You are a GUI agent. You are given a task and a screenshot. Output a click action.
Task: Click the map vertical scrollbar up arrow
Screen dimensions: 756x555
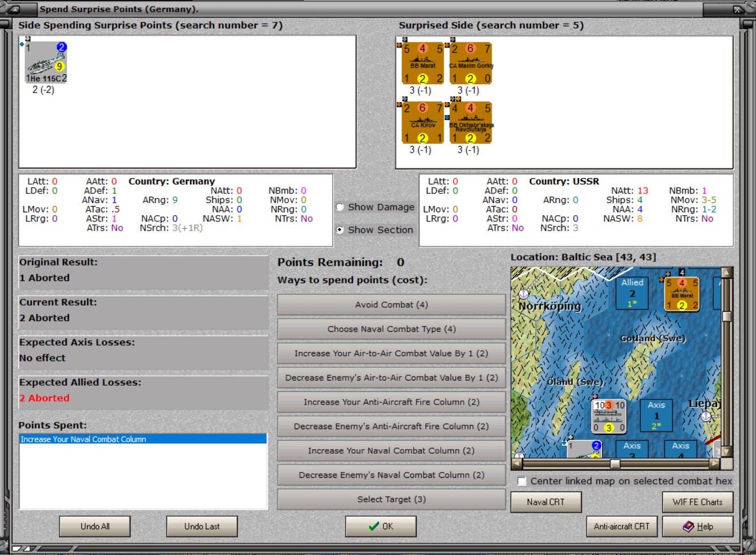pyautogui.click(x=727, y=272)
